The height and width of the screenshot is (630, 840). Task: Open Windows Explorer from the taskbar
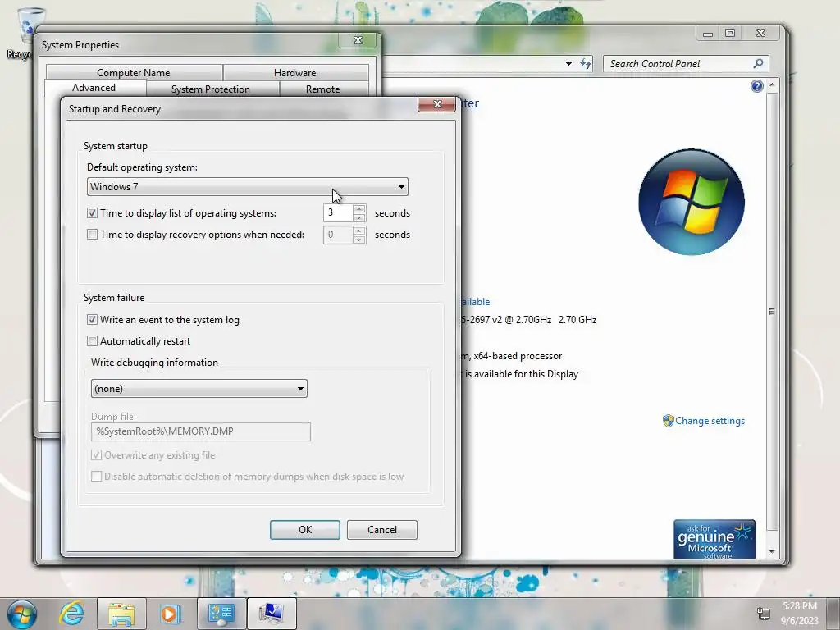tap(121, 614)
